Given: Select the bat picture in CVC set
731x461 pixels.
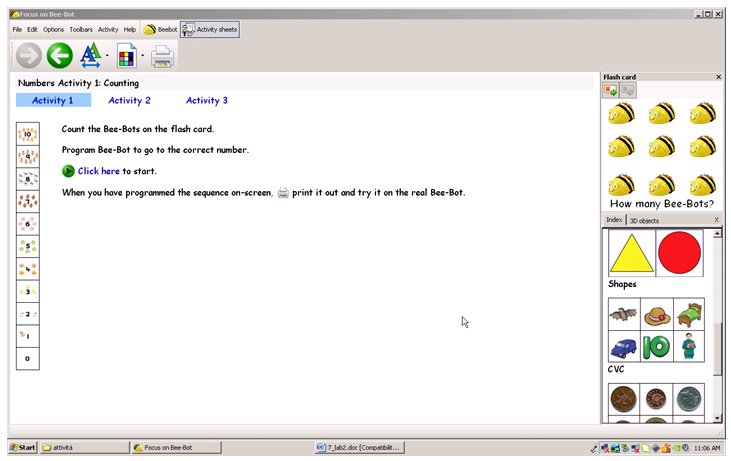Looking at the screenshot, I should (624, 314).
